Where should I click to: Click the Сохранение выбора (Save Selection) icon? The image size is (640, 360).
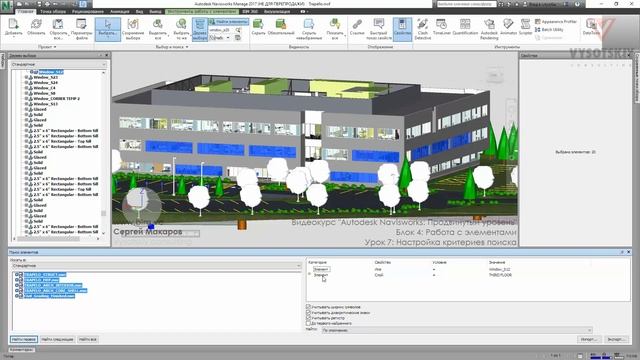pos(133,29)
